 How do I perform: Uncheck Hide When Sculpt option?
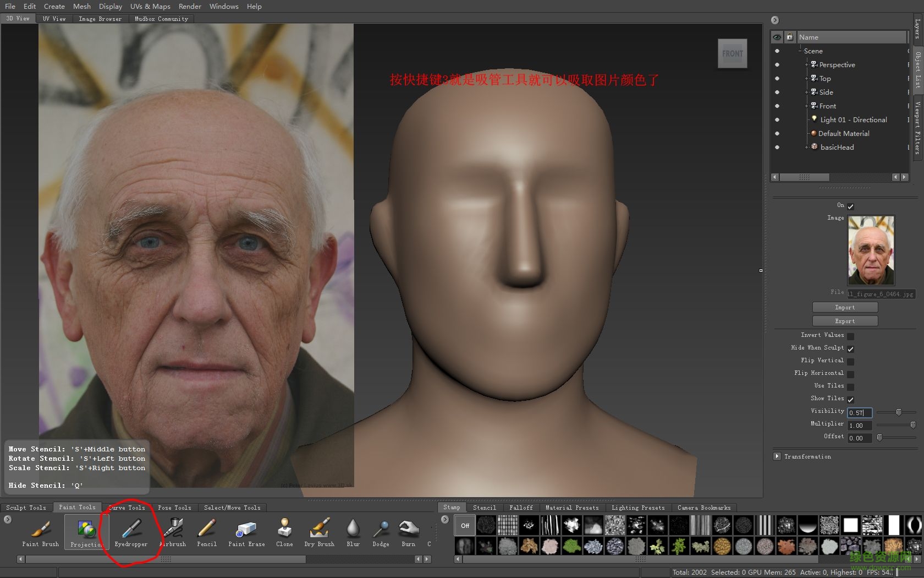point(850,348)
